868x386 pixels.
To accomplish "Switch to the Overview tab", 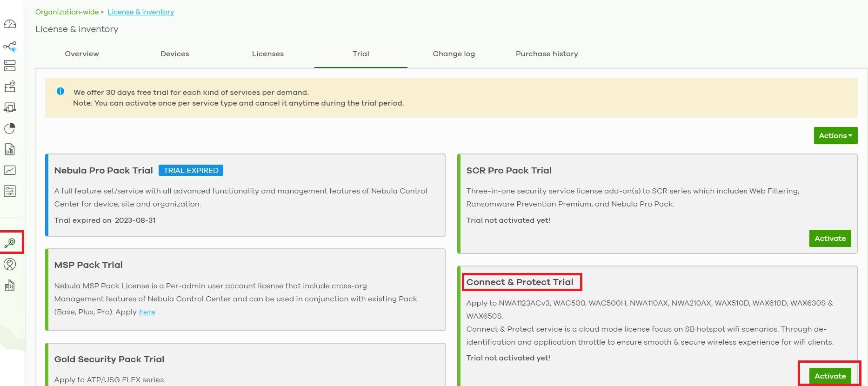I will click(82, 54).
